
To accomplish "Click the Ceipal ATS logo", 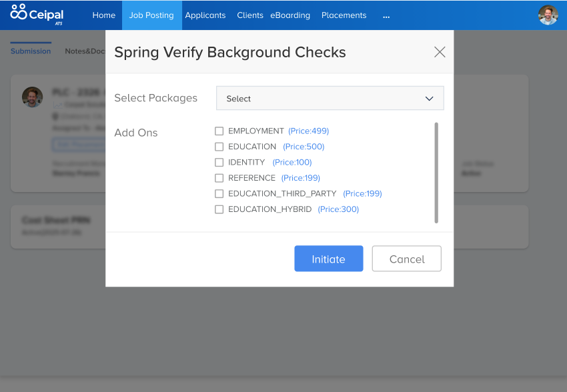I will (37, 15).
